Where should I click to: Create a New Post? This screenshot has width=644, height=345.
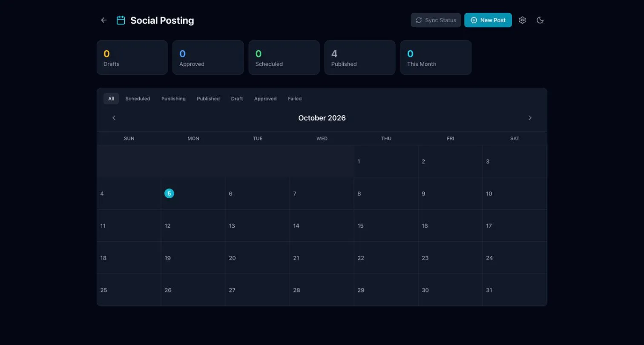pyautogui.click(x=488, y=20)
